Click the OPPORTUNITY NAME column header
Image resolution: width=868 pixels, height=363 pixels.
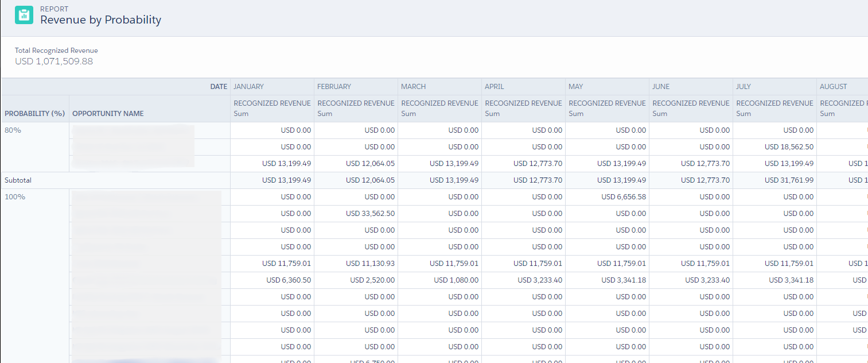(108, 114)
